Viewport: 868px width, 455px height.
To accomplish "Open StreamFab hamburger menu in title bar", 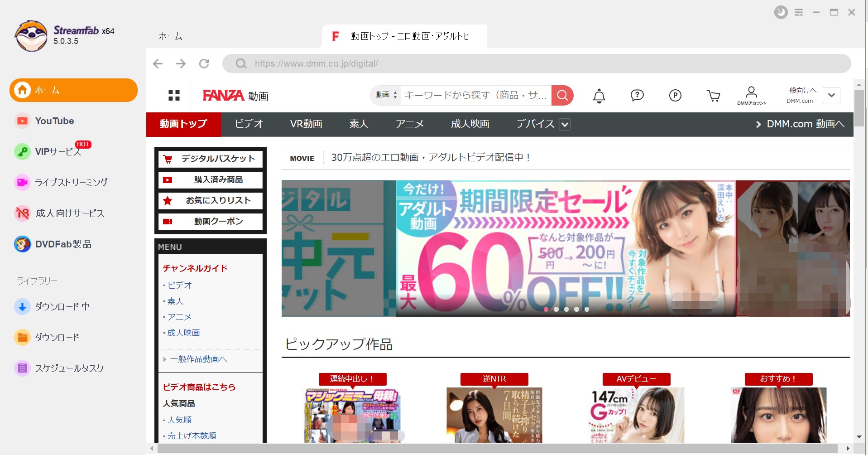I will coord(799,13).
